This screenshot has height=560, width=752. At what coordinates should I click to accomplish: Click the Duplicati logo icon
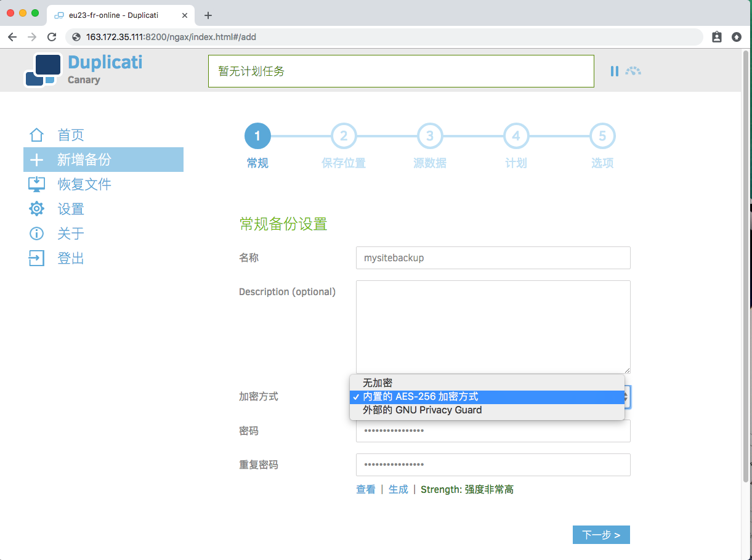(43, 70)
